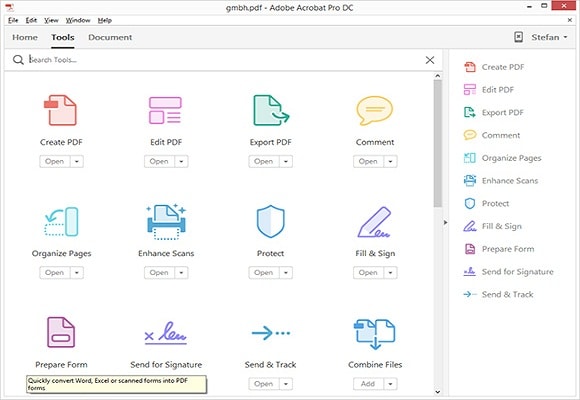Open the Stefan account dropdown
580x400 pixels.
[x=549, y=37]
